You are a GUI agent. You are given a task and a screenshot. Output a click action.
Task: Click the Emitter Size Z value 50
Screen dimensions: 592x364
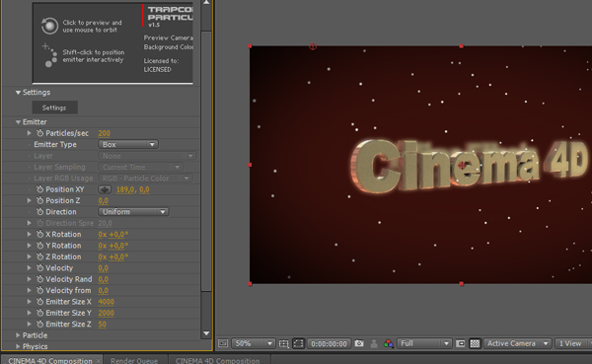point(102,325)
